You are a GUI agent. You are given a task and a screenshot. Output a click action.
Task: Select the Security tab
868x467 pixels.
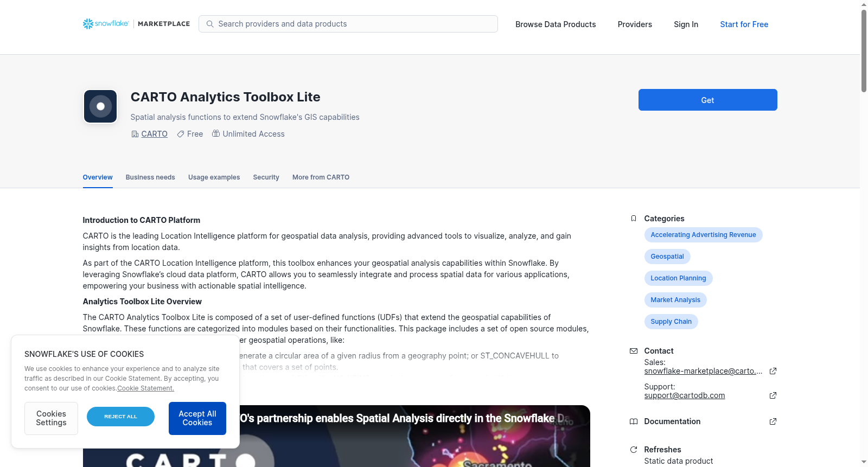pyautogui.click(x=266, y=177)
